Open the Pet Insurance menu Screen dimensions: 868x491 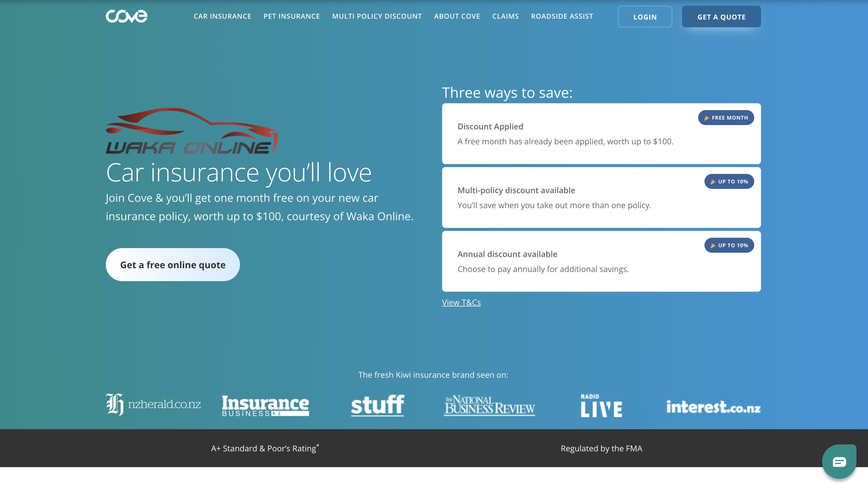[291, 16]
